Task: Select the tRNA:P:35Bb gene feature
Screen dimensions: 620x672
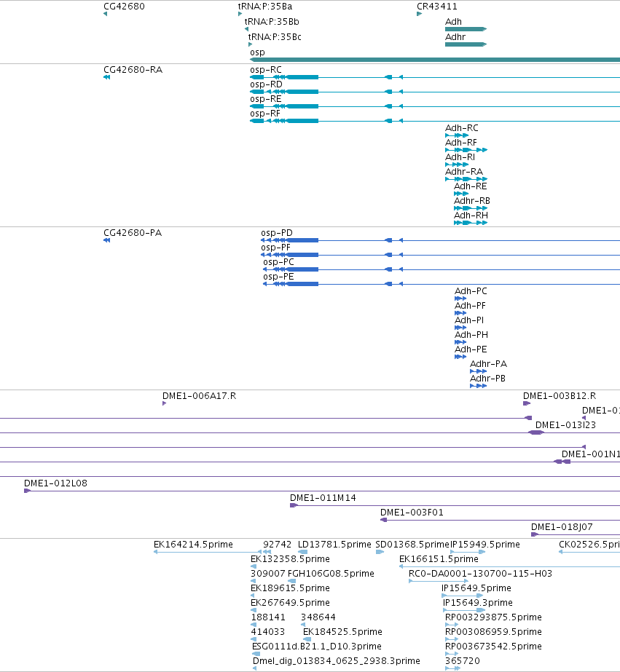Action: 246,29
